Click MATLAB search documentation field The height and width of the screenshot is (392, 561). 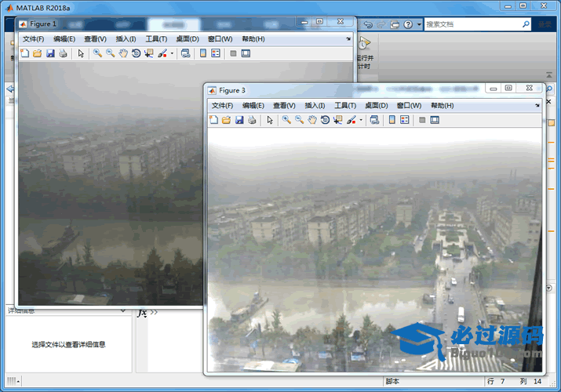point(472,24)
